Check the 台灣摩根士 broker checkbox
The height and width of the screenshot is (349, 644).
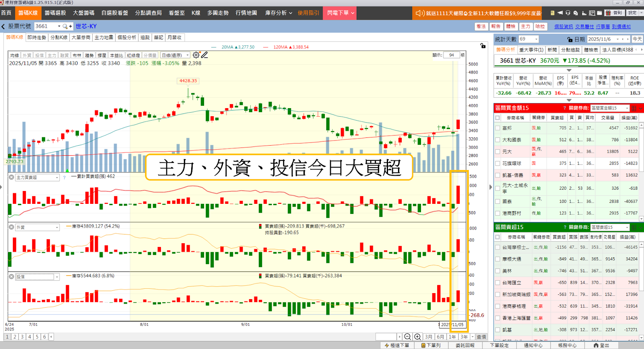pos(497,247)
